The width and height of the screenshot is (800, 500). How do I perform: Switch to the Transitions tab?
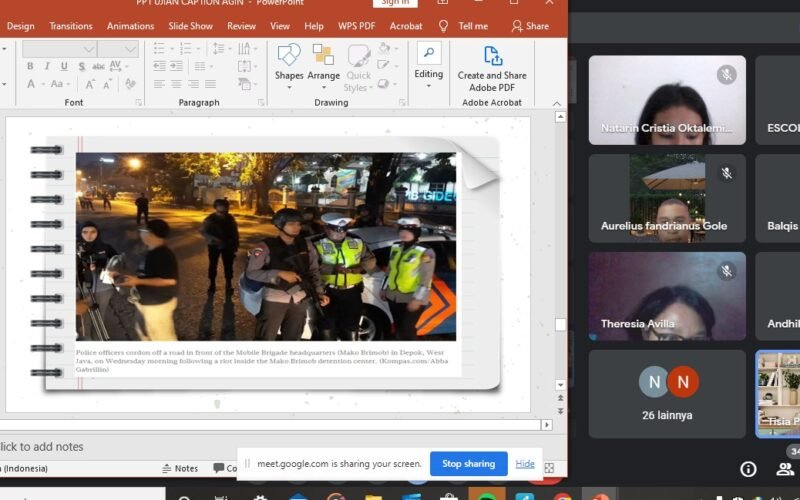point(70,26)
